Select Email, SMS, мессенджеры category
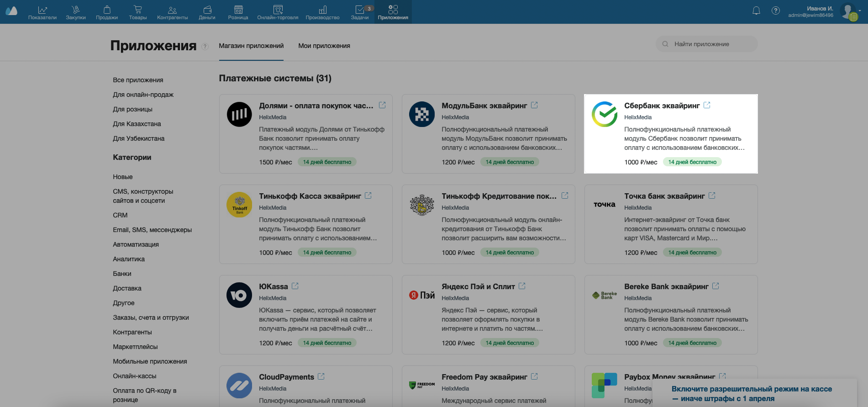Viewport: 868px width, 407px height. [153, 230]
